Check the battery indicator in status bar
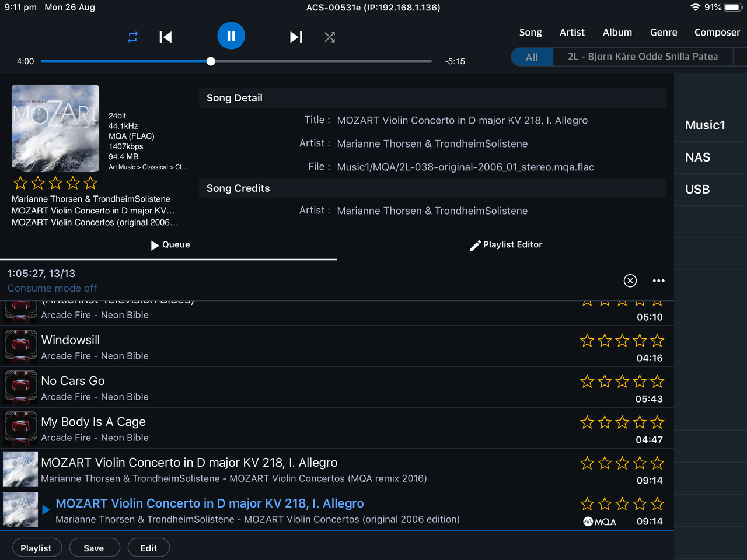Screen dimensions: 747x560 [733, 8]
